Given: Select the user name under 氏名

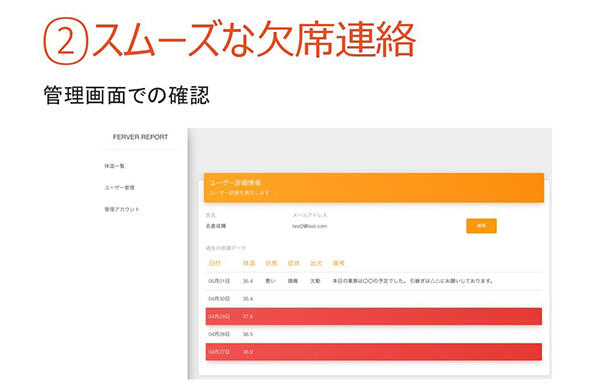Looking at the screenshot, I should tap(216, 226).
